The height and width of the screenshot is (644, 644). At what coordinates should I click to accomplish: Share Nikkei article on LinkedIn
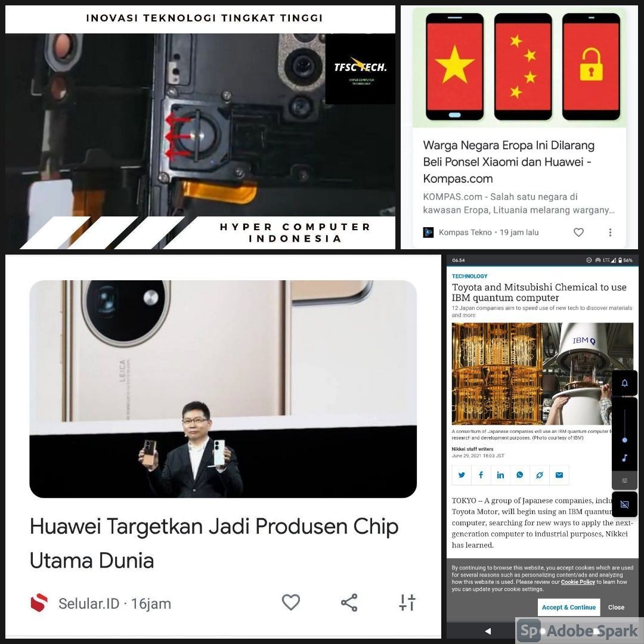pos(500,475)
